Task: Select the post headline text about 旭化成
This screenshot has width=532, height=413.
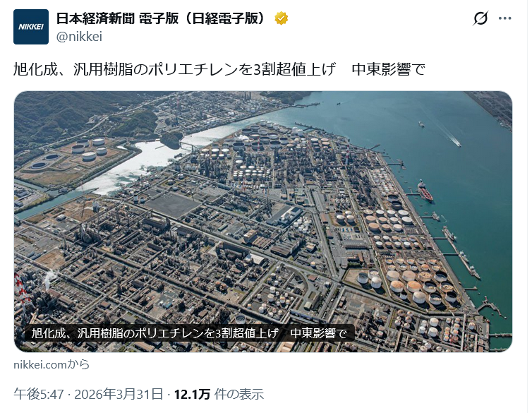Action: click(x=219, y=69)
